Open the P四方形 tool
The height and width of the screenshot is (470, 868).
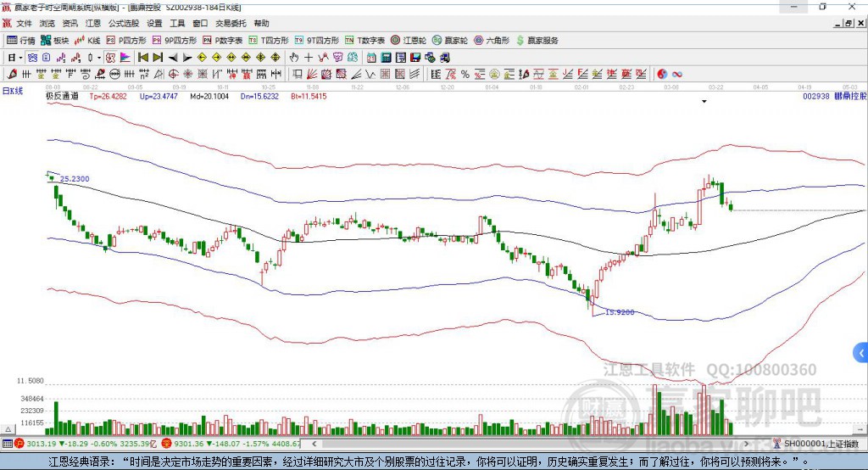[x=125, y=41]
